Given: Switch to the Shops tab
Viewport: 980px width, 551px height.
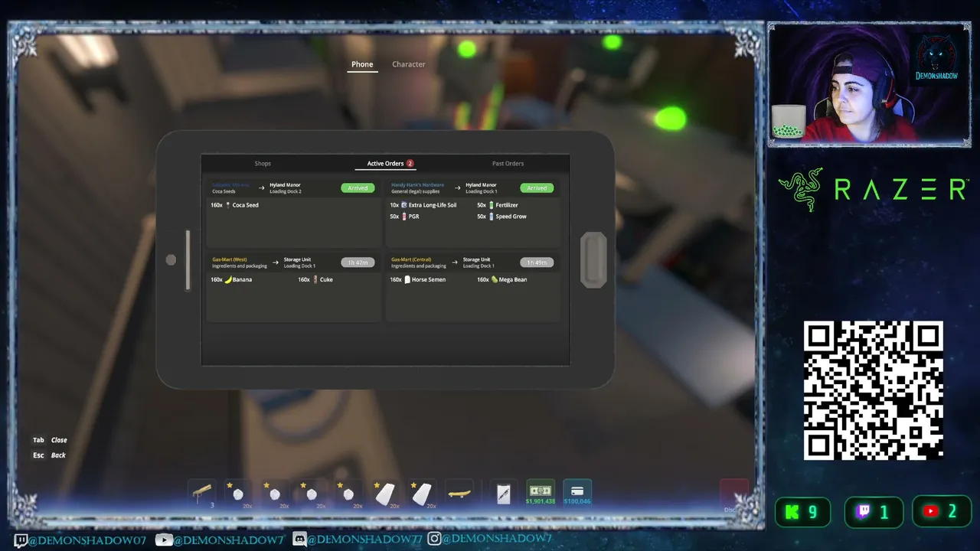Looking at the screenshot, I should pos(263,164).
